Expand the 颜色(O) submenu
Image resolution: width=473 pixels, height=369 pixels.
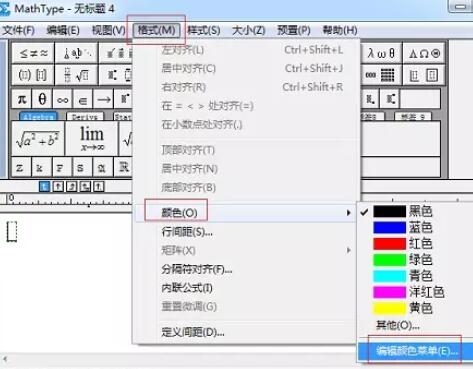click(x=245, y=212)
